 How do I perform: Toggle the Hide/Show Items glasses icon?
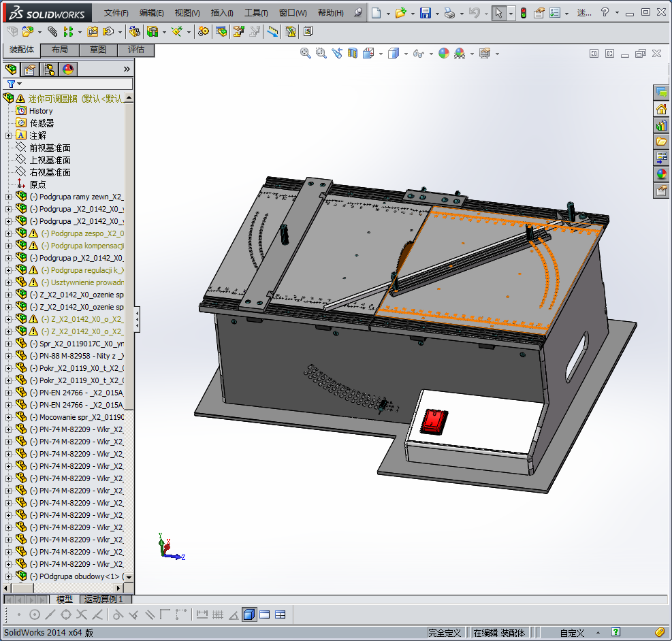pyautogui.click(x=419, y=53)
